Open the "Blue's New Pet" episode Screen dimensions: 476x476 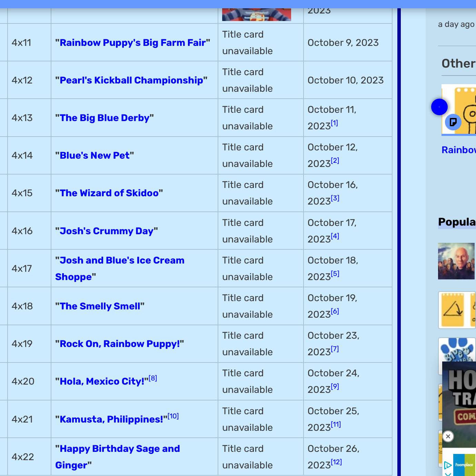tap(95, 155)
